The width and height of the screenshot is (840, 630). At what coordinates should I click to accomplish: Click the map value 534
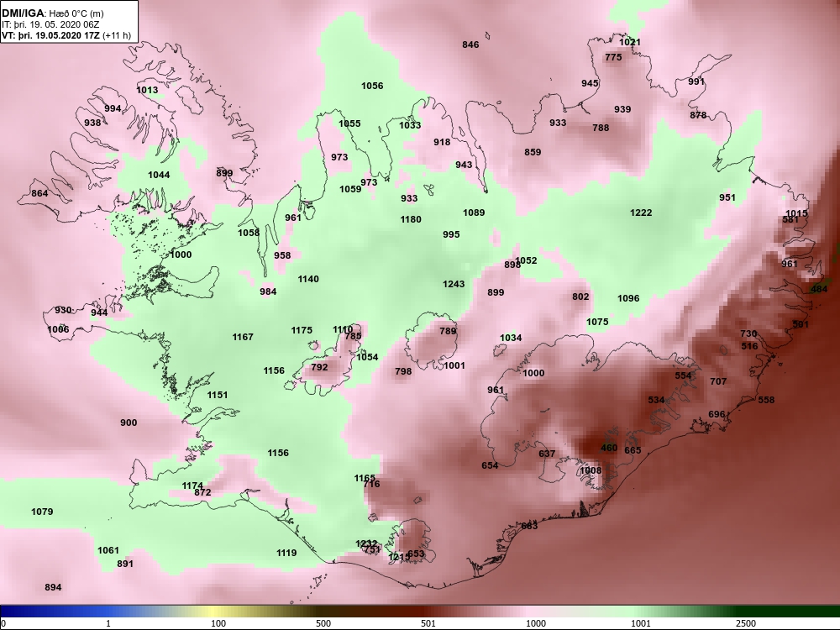click(656, 400)
